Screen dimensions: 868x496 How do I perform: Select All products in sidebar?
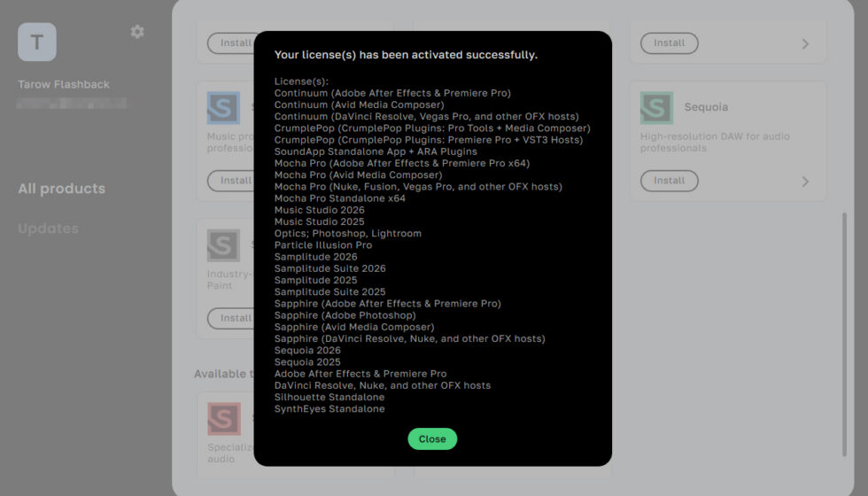tap(61, 189)
